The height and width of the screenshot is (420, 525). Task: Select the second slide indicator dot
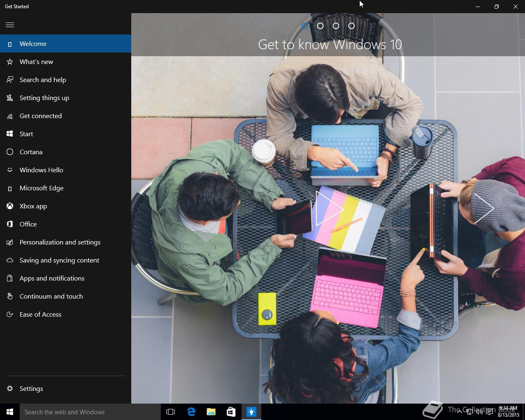[x=320, y=26]
